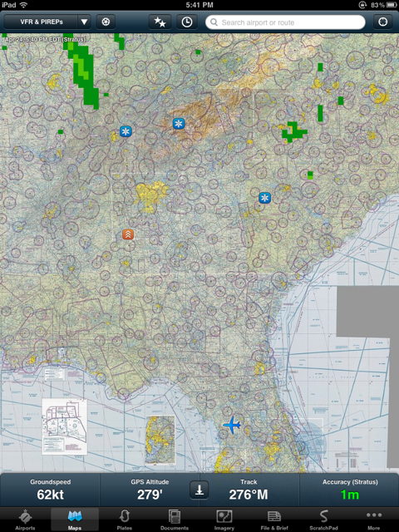This screenshot has height=532, width=399.
Task: Open the More tab
Action: pos(373,520)
